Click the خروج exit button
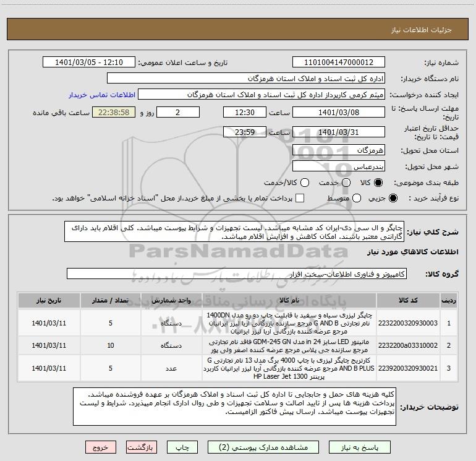The image size is (476, 461). [101, 447]
